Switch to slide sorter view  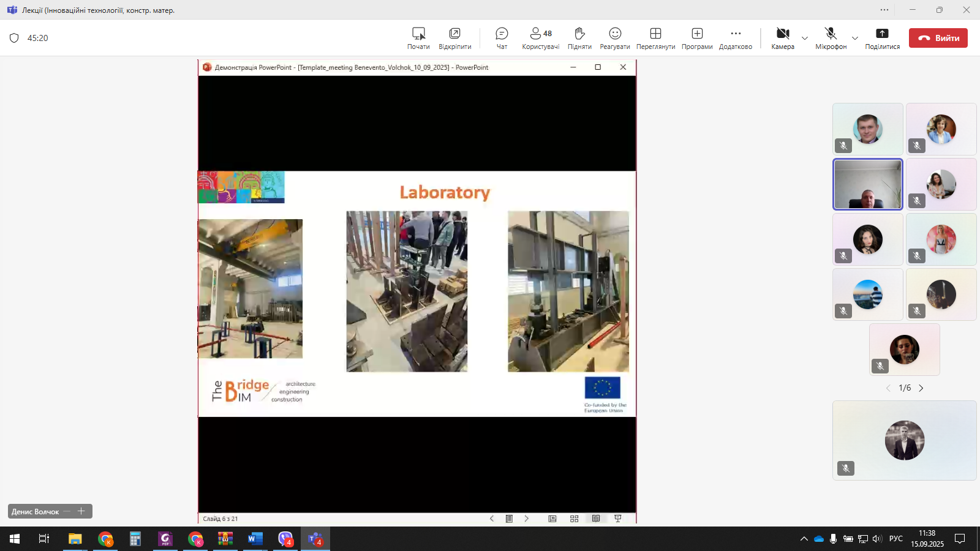[x=574, y=519]
